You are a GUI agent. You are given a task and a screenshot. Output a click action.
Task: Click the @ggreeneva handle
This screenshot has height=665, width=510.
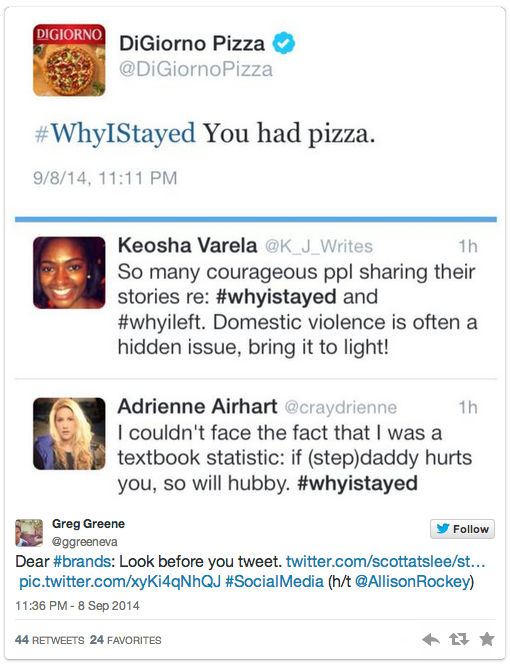(x=84, y=542)
